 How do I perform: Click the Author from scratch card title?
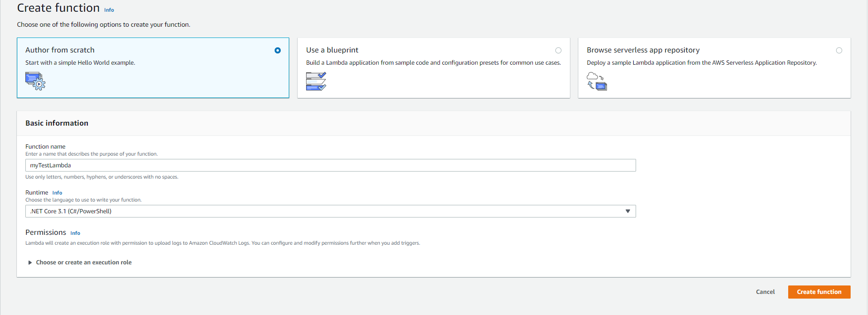click(60, 50)
